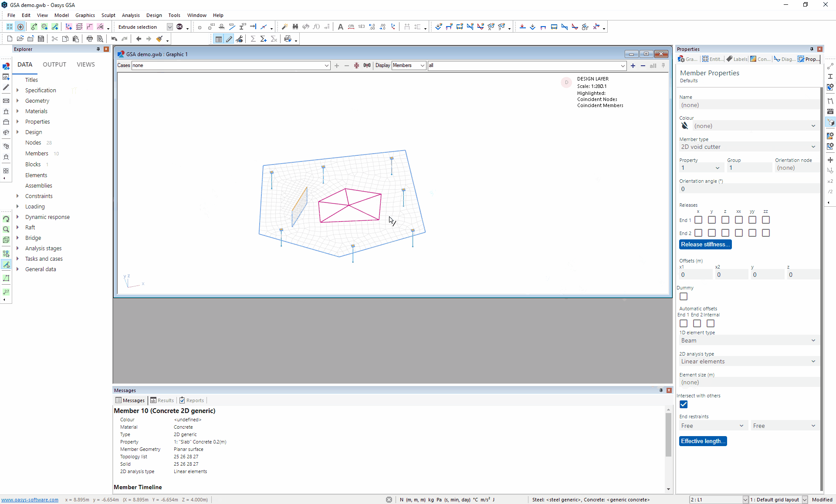836x504 pixels.
Task: Open the Analysis menu
Action: pyautogui.click(x=131, y=15)
